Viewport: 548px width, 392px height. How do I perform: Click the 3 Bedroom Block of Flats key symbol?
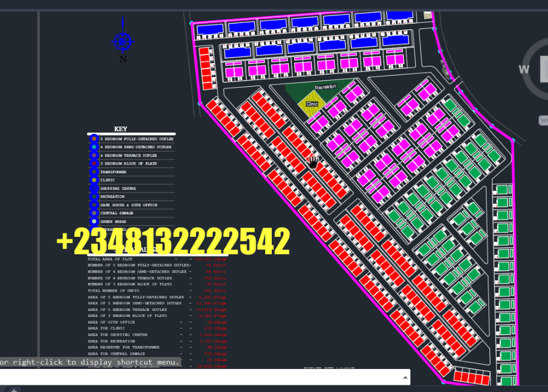click(94, 164)
